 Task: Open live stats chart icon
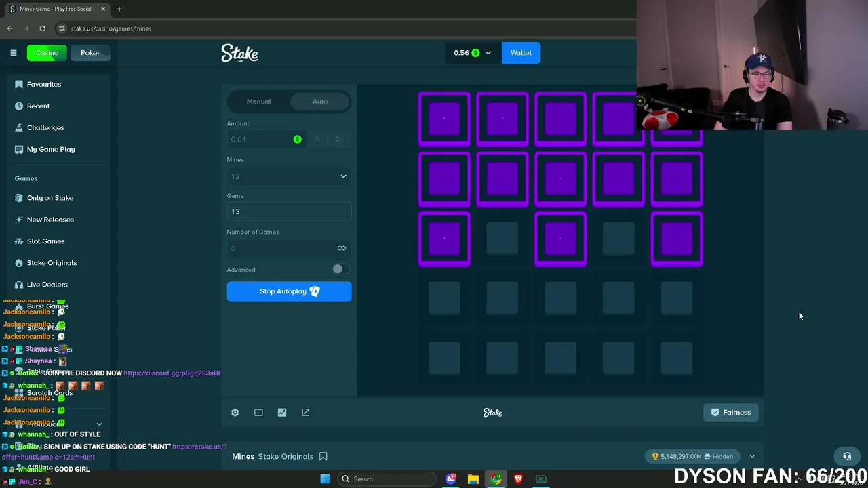(282, 413)
